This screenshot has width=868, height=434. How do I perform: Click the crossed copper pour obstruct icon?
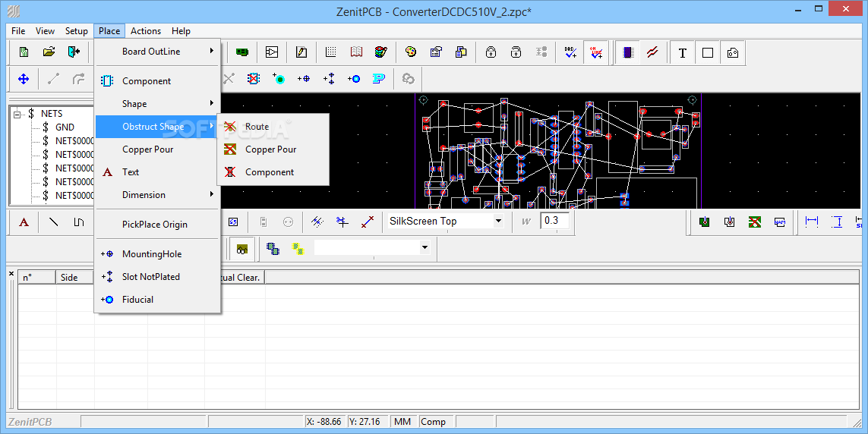[x=755, y=222]
